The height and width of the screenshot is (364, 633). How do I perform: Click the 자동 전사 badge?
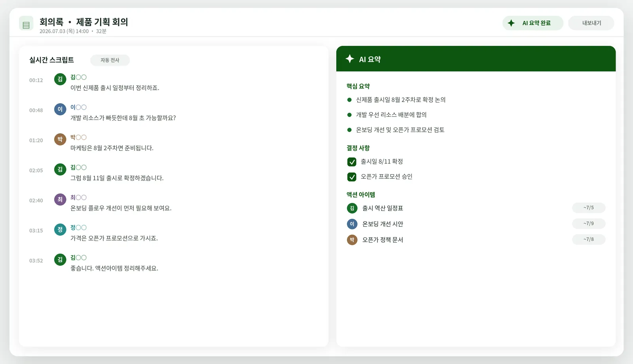(x=110, y=60)
